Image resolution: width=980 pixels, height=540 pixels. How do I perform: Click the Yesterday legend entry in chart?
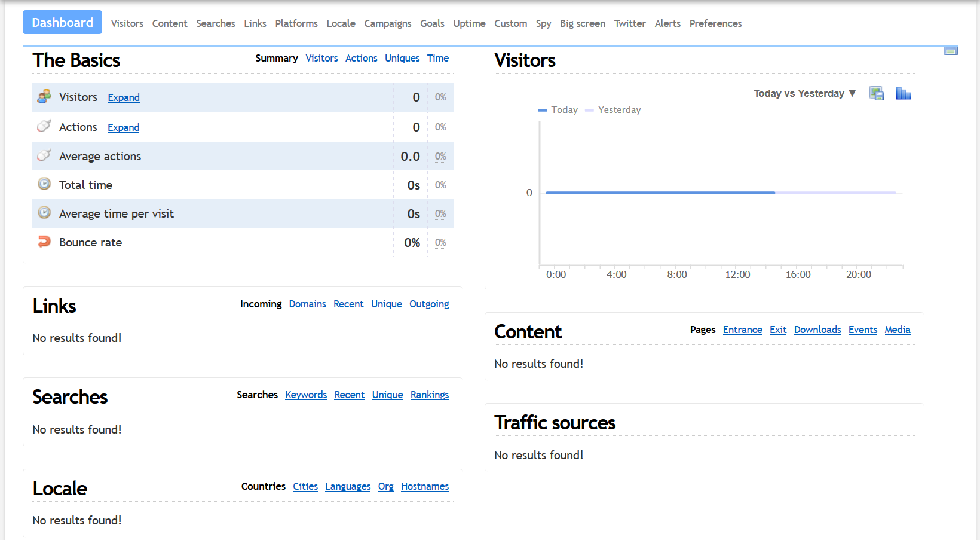[613, 110]
